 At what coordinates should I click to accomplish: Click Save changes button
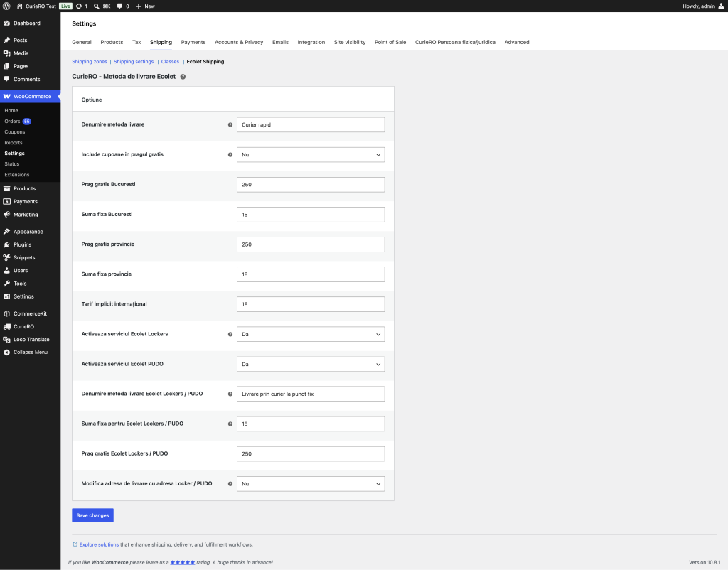[x=93, y=515]
